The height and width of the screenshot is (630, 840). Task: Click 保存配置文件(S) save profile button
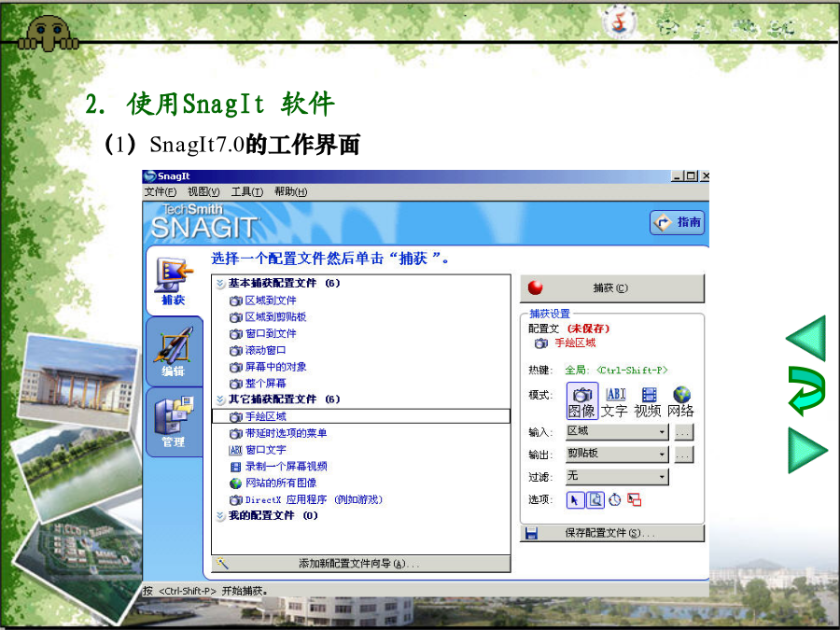click(x=611, y=533)
